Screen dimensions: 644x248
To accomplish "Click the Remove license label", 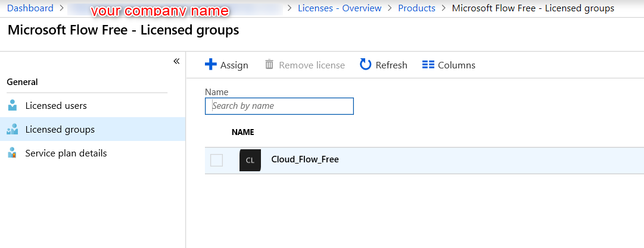I will click(x=312, y=65).
